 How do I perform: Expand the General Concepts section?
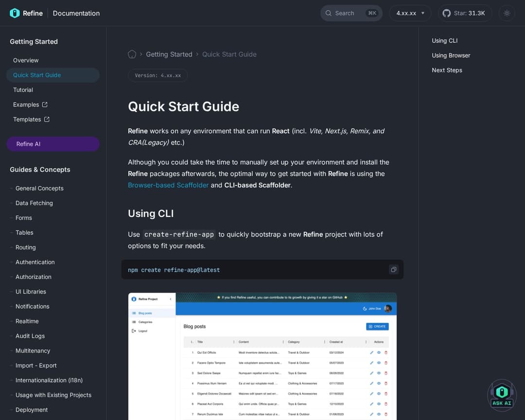click(39, 188)
